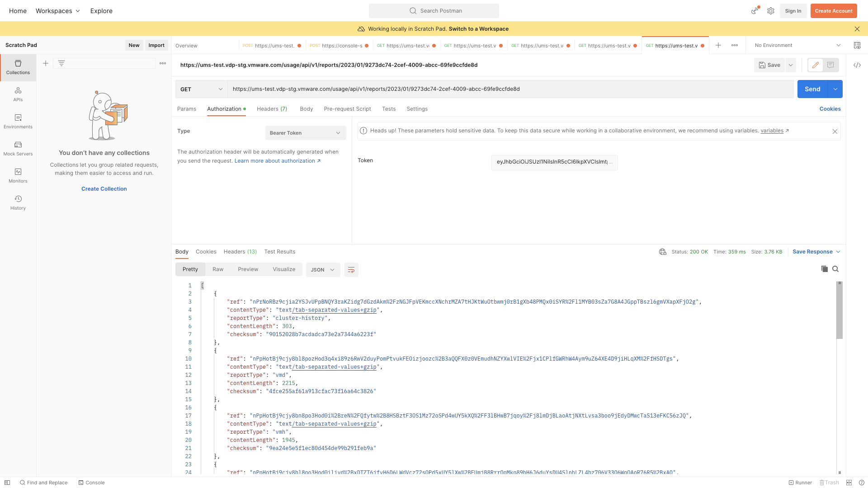Select the Raw response view tab

[x=218, y=269]
